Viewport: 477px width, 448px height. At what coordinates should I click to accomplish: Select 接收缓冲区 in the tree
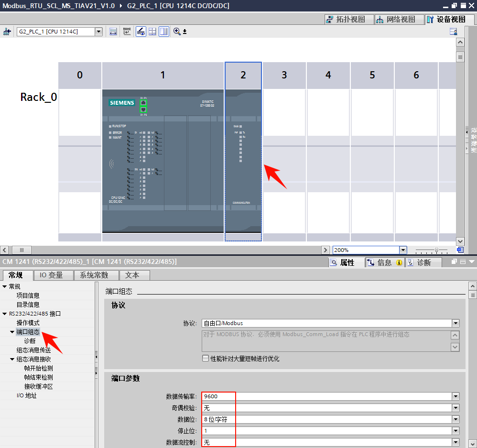pos(38,386)
